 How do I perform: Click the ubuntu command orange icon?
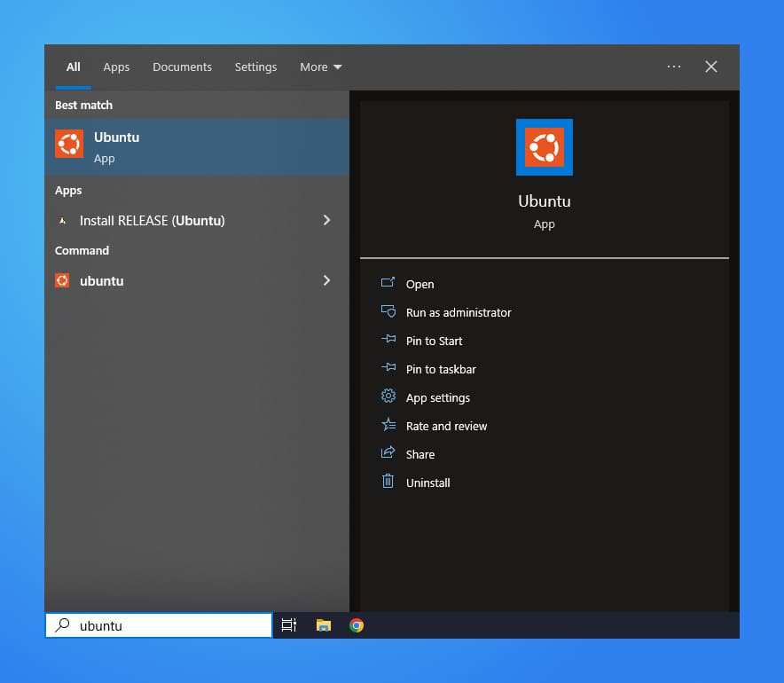coord(62,280)
